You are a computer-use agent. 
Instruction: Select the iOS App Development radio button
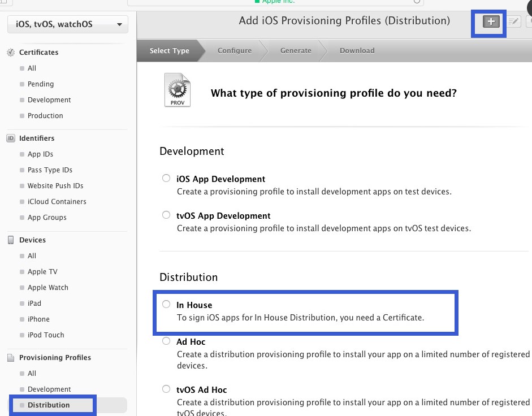tap(166, 179)
